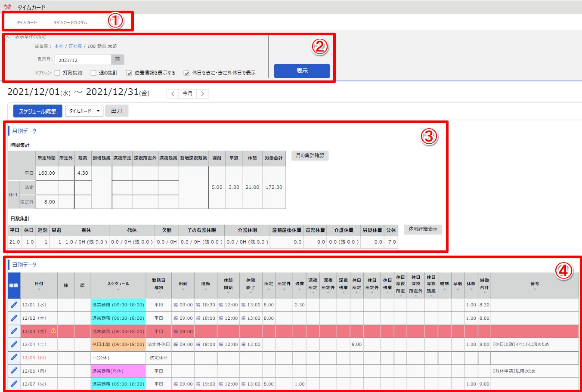Click the edit mark before 12/01 出勤 09:00
Image resolution: width=582 pixels, height=392 pixels.
click(176, 305)
